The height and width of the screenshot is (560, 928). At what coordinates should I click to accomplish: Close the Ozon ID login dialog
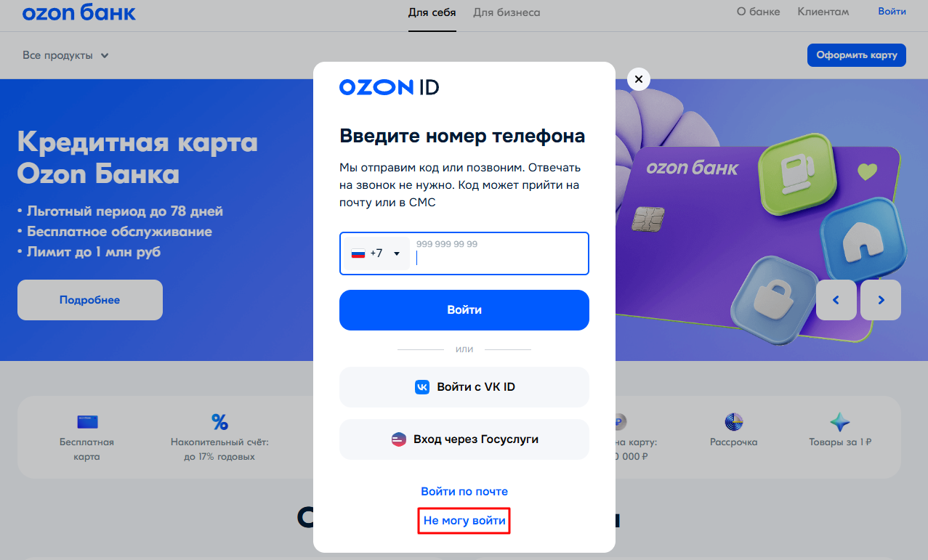(638, 79)
